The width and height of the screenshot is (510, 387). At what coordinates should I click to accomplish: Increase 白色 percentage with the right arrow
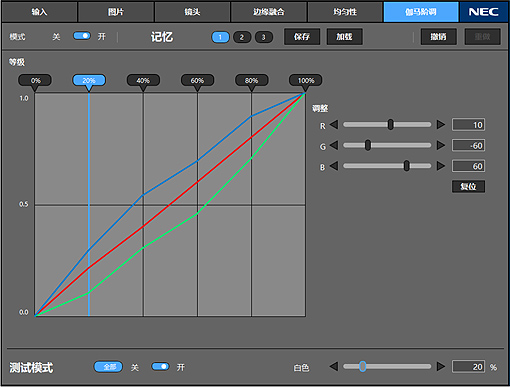[x=441, y=366]
